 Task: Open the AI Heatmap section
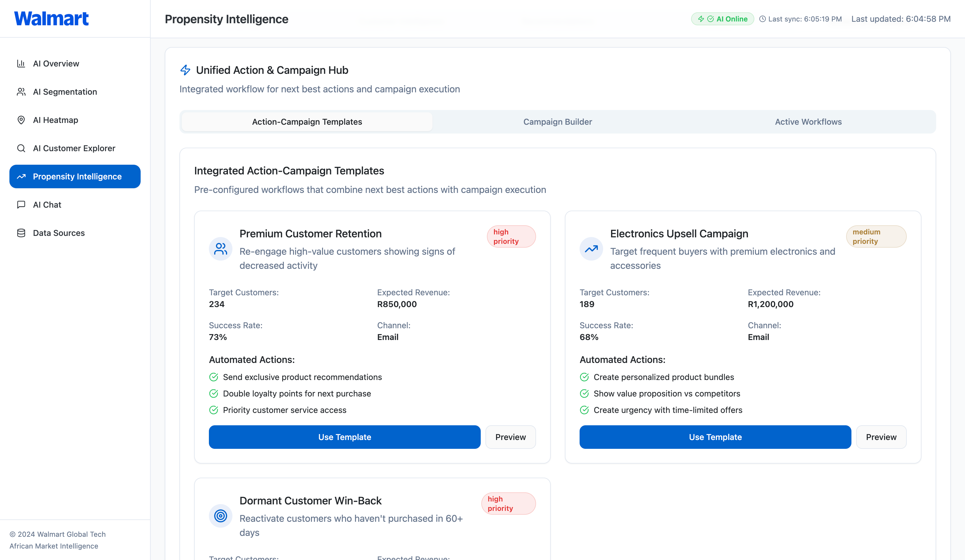(75, 120)
